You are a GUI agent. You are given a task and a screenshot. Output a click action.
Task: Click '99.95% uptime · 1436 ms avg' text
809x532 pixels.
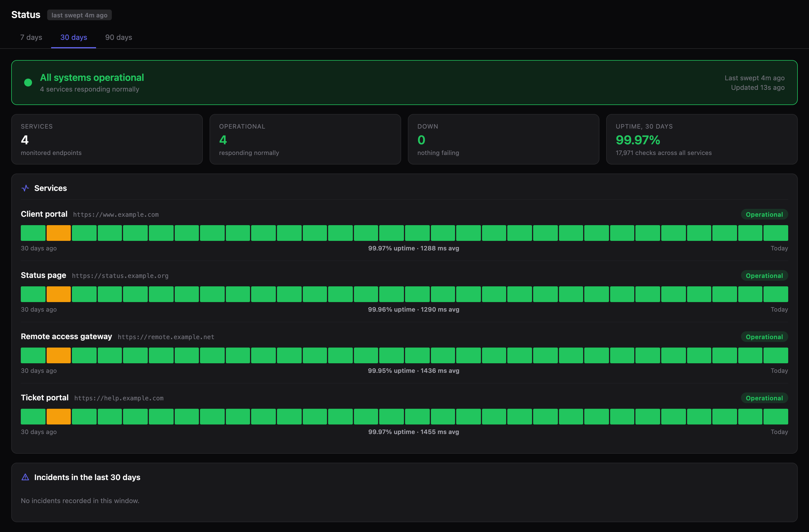click(x=414, y=371)
